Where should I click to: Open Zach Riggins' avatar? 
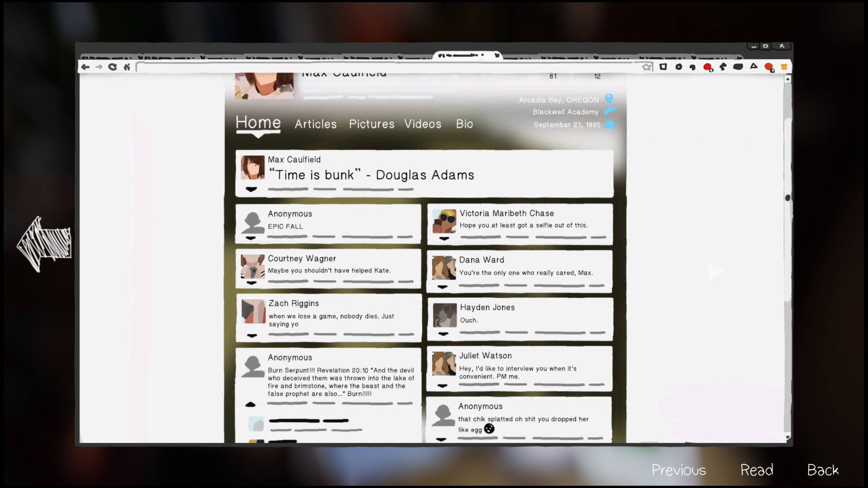point(253,311)
